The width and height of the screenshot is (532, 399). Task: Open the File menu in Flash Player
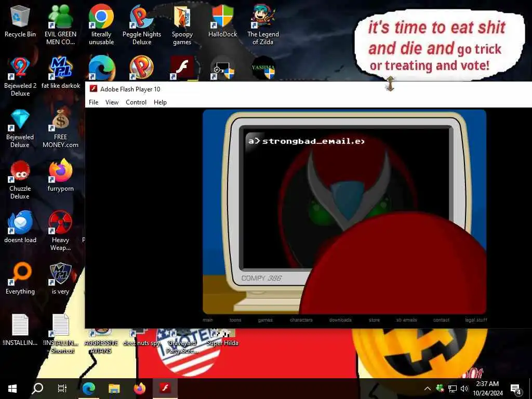94,102
